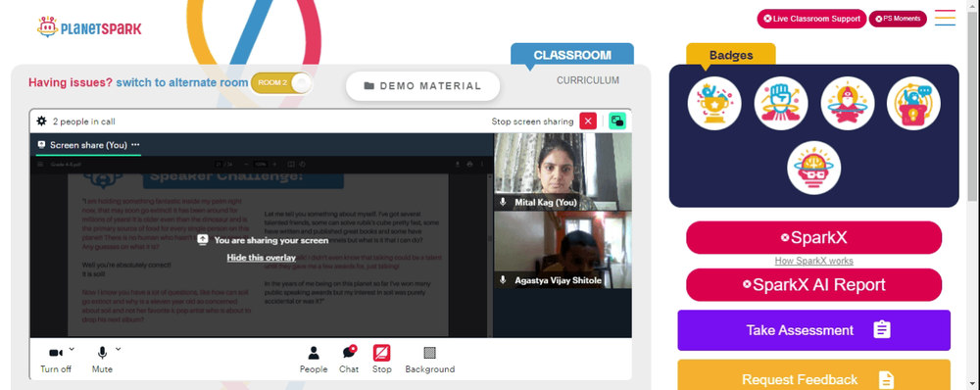This screenshot has width=980, height=390.
Task: Click Take Assessment button
Action: tap(813, 330)
